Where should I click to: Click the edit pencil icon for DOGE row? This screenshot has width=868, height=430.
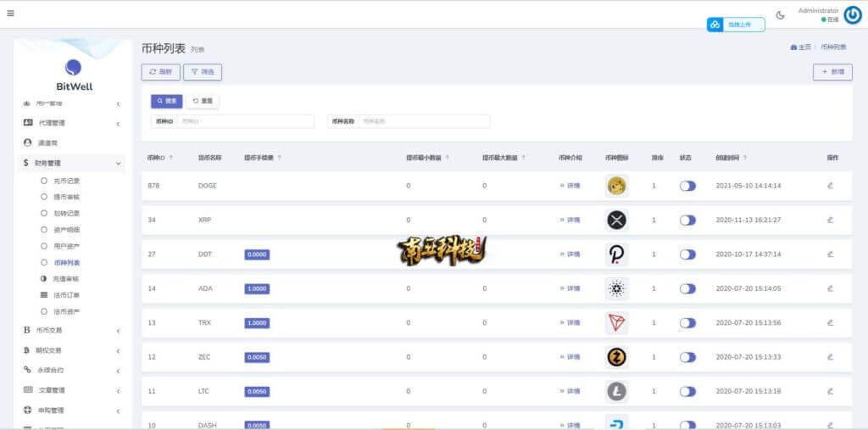[x=830, y=185]
